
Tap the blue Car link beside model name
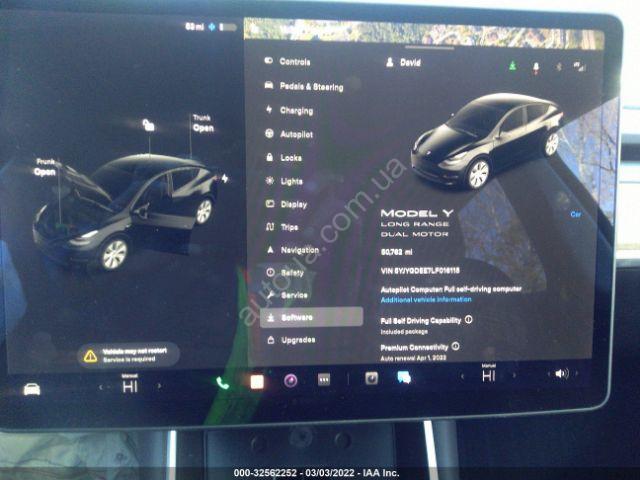pos(576,214)
